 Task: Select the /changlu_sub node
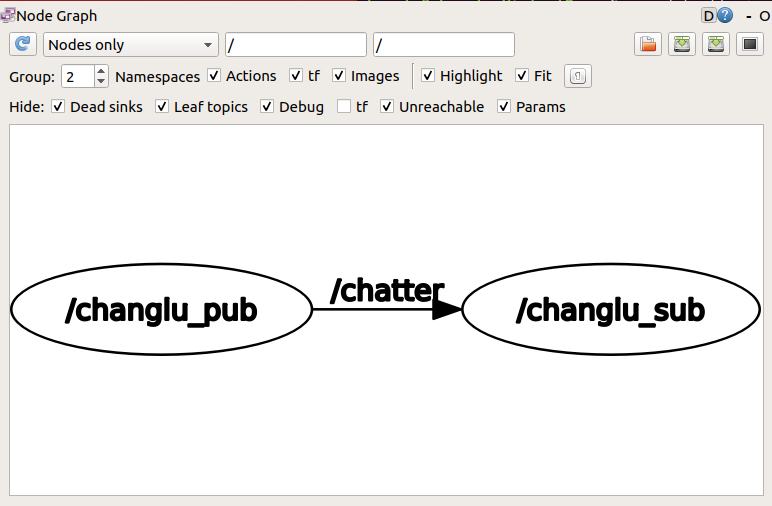(611, 309)
